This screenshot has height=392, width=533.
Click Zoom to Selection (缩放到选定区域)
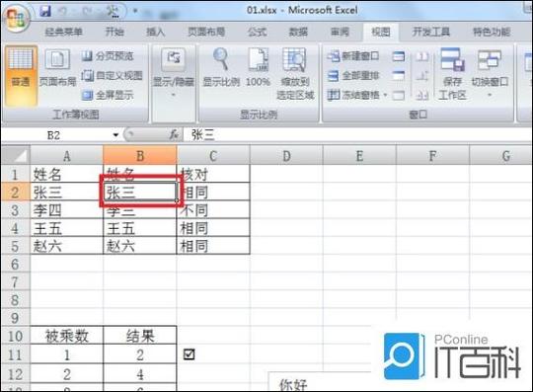(x=295, y=74)
